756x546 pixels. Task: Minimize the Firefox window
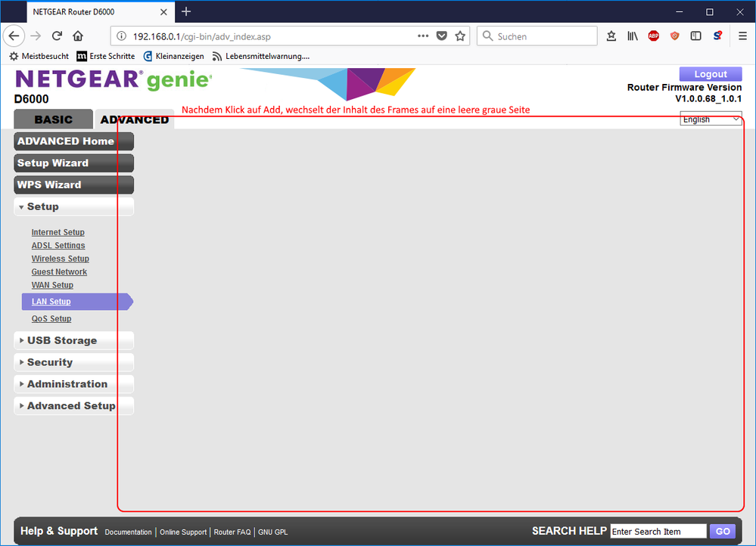tap(680, 11)
